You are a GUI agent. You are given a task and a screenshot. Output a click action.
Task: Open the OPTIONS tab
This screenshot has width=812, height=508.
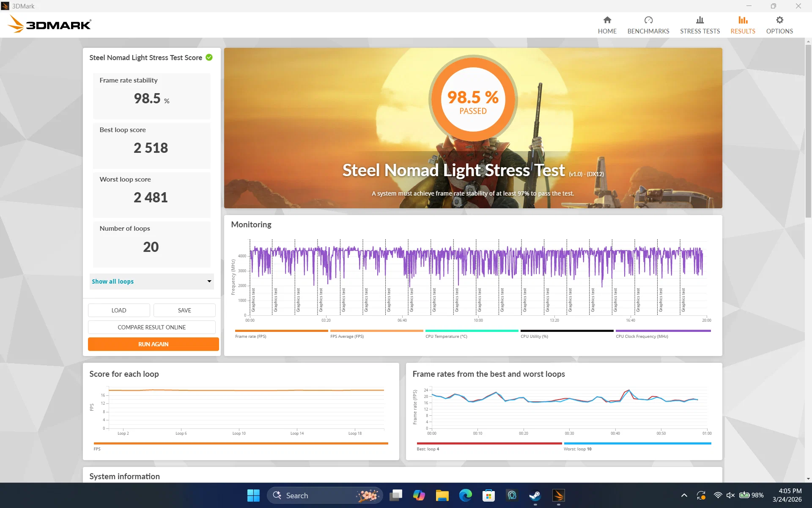[779, 25]
